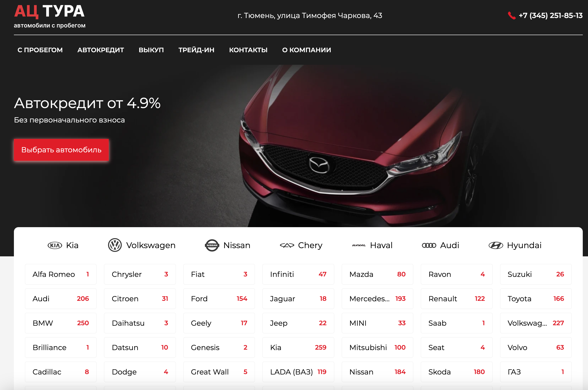Select the Nissan tile with 184 cars

[x=377, y=372]
